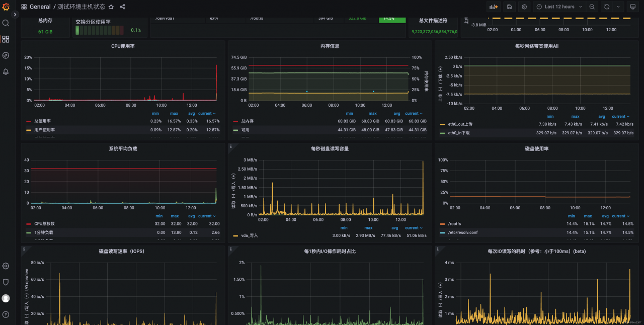644x325 pixels.
Task: Sort 内存信息 legend by max column
Action: 372,113
